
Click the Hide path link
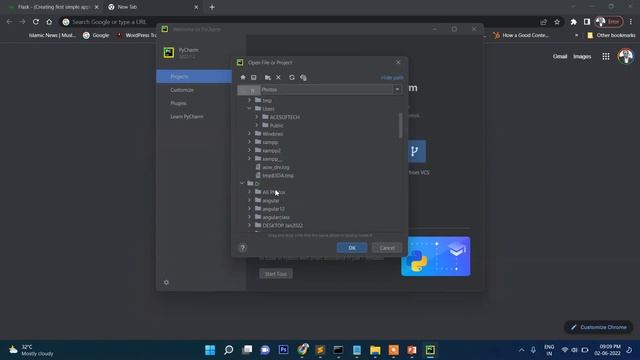(x=392, y=78)
